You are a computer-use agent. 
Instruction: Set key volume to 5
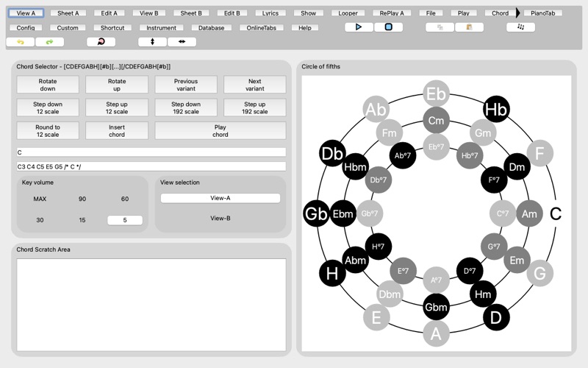point(125,220)
